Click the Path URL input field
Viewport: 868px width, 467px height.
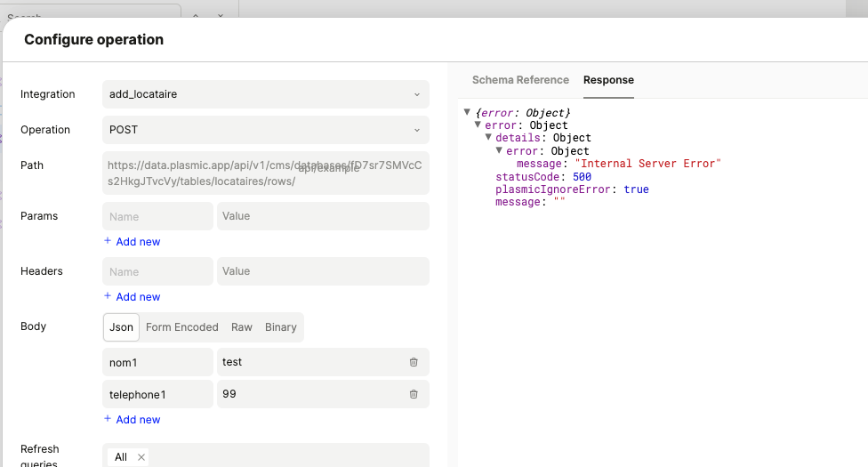click(x=265, y=173)
